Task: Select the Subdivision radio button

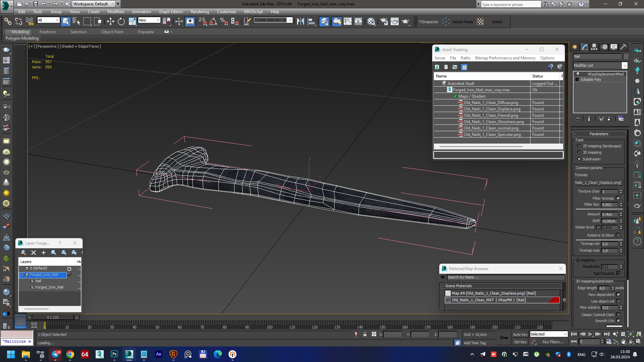Action: [x=579, y=159]
